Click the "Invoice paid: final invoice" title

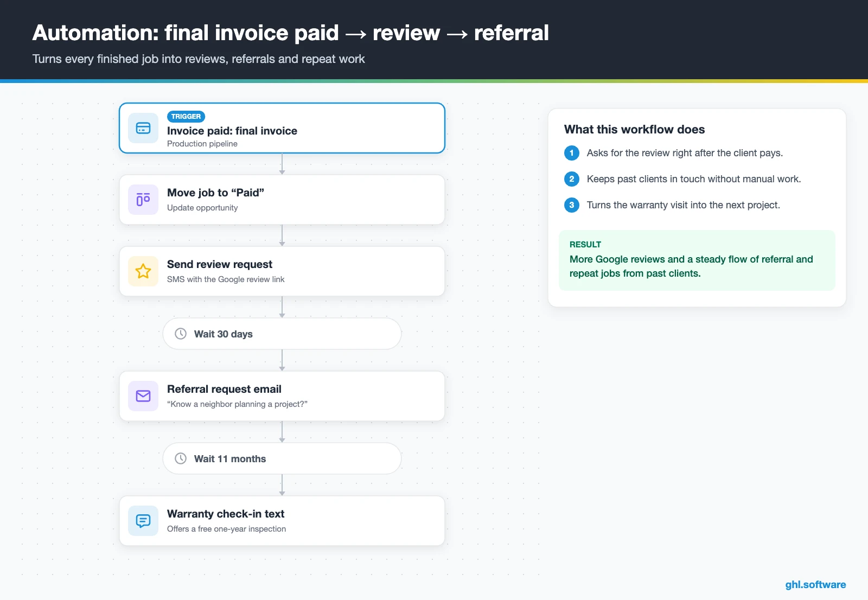click(x=232, y=131)
